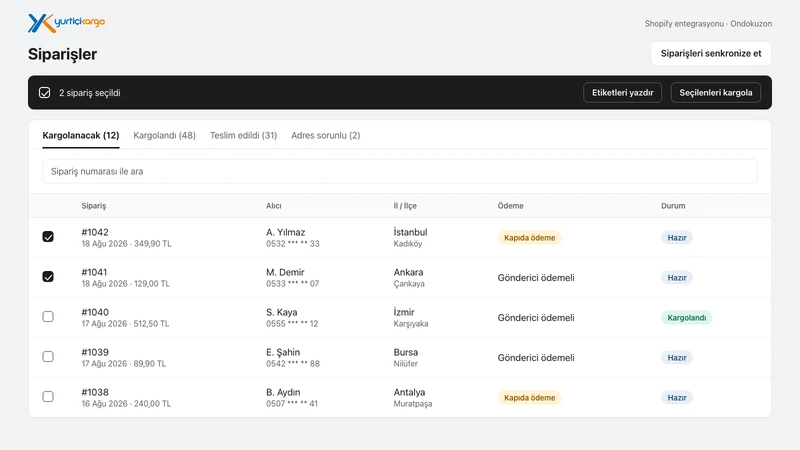Open order number #1039
This screenshot has height=450, width=800.
pyautogui.click(x=95, y=352)
